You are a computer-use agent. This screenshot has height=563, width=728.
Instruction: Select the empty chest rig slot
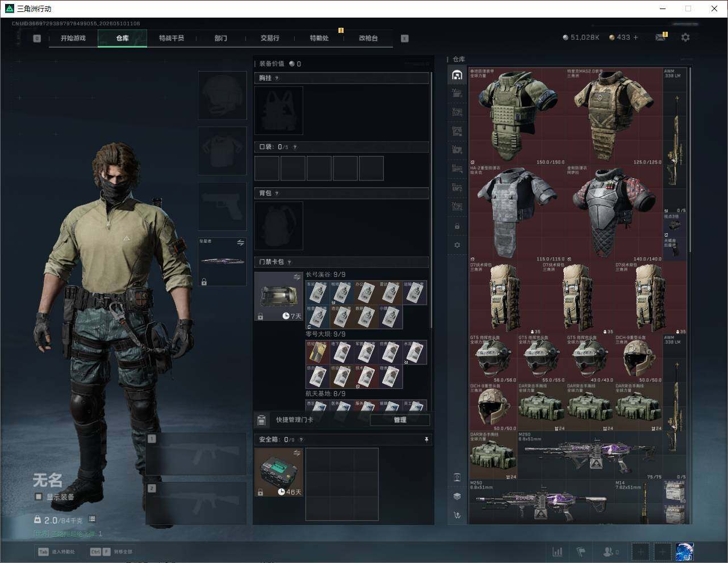279,111
